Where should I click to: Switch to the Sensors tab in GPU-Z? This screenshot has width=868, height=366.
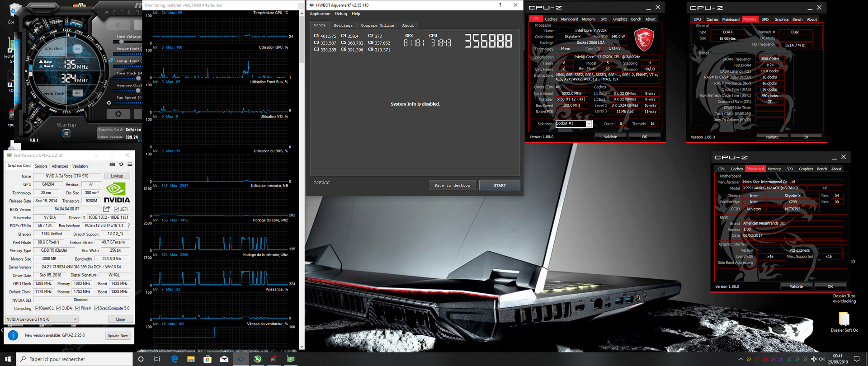pyautogui.click(x=41, y=166)
